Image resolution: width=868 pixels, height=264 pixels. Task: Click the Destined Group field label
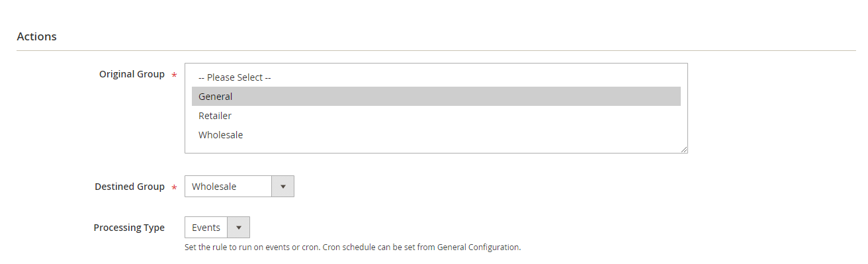click(130, 187)
